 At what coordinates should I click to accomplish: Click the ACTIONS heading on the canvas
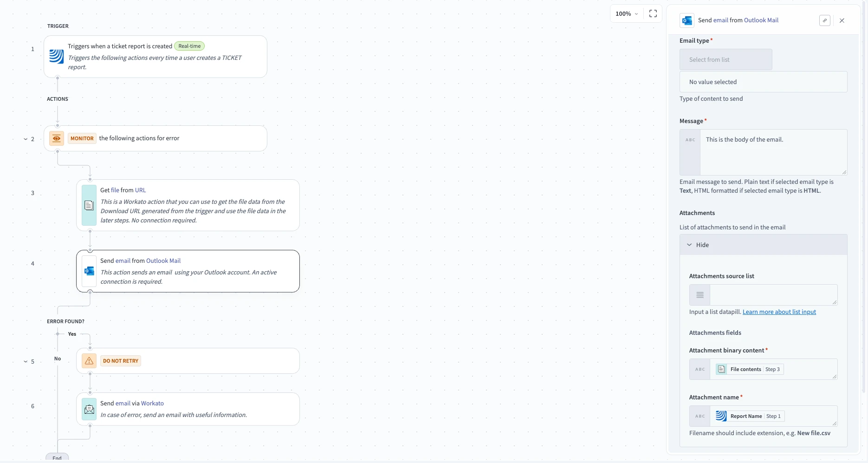tap(58, 99)
